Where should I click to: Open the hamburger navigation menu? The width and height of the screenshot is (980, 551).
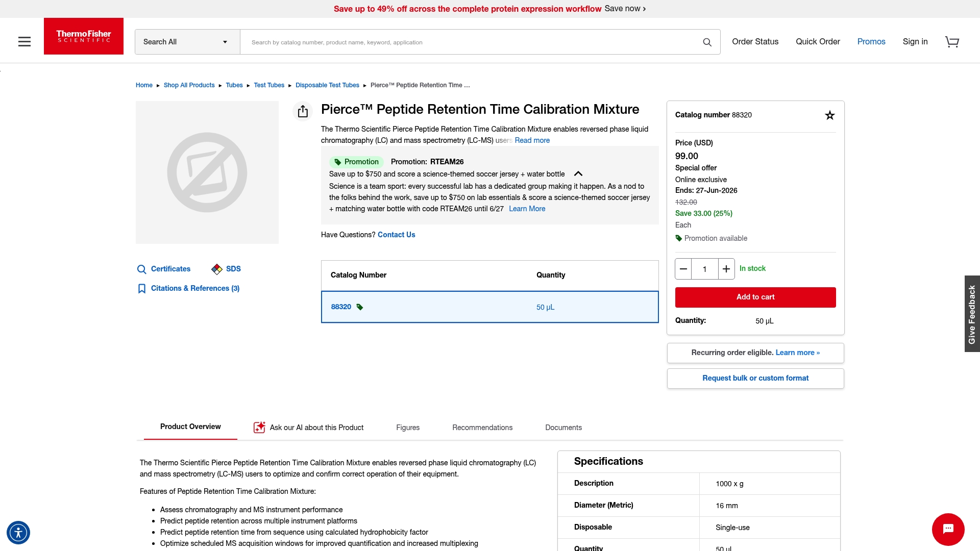click(24, 42)
